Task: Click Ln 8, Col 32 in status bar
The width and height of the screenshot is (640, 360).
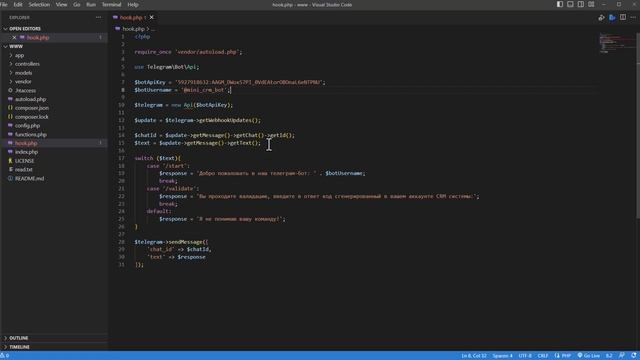Action: pos(474,356)
